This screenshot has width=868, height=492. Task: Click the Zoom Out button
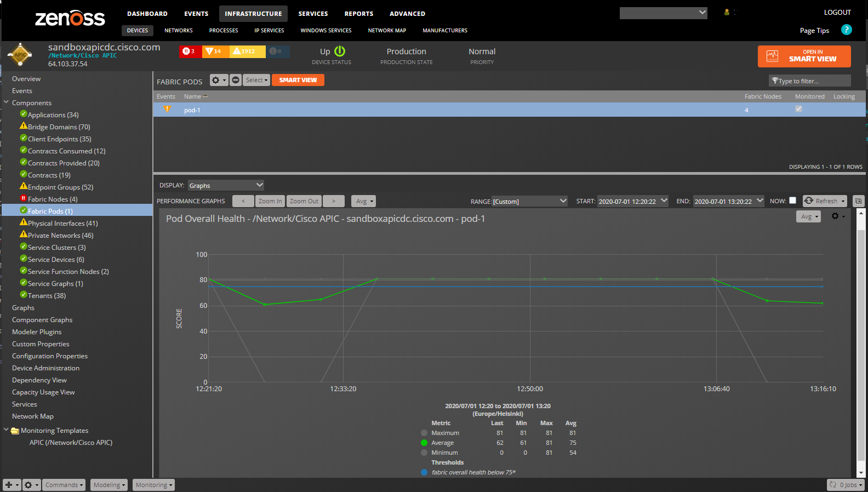[x=304, y=201]
